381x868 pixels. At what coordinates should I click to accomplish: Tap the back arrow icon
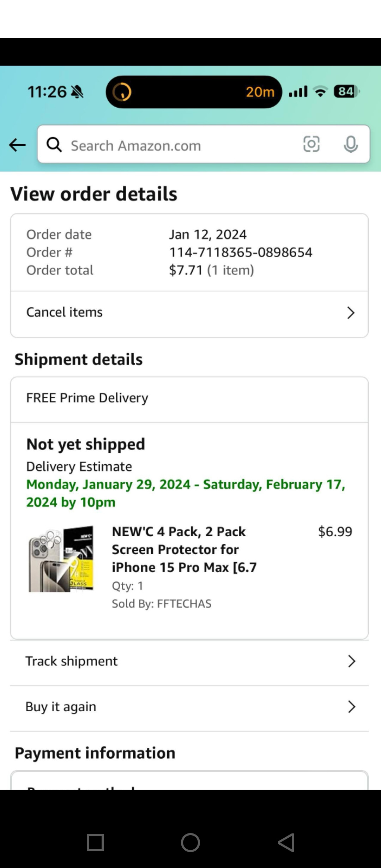(x=17, y=145)
